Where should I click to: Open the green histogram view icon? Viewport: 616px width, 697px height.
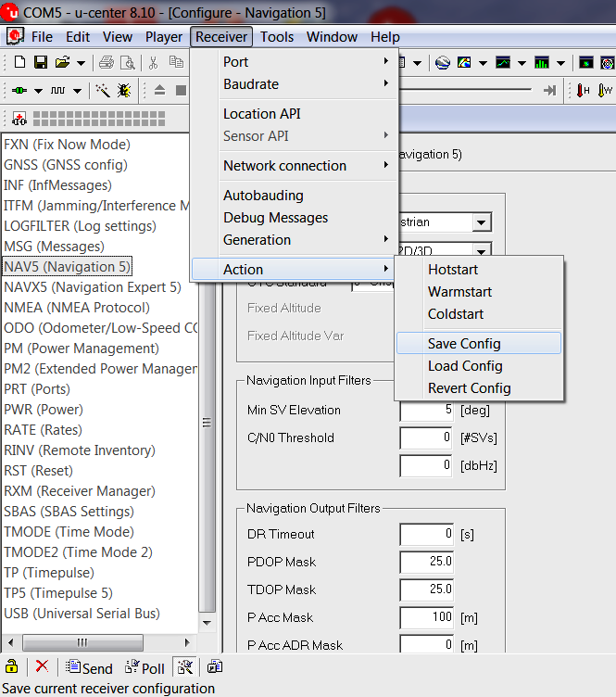pos(541,63)
